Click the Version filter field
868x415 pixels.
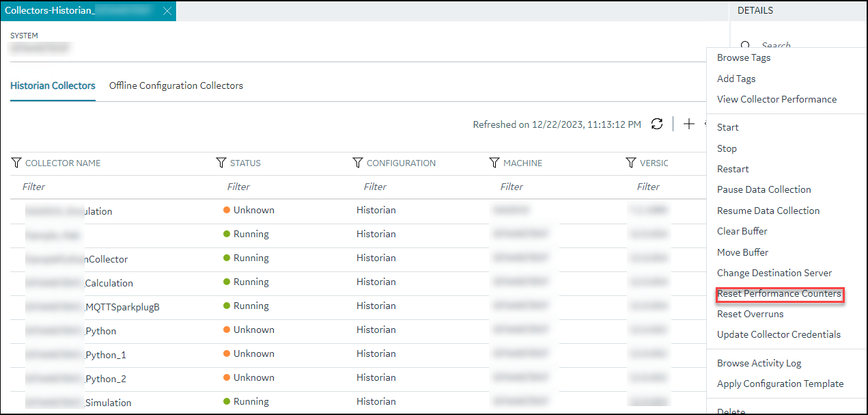[666, 187]
